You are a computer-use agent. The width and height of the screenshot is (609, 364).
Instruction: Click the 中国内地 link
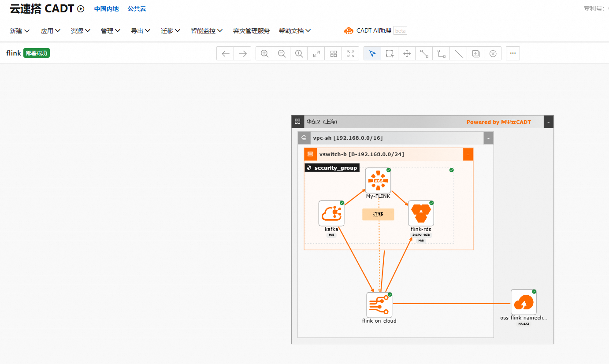click(106, 9)
